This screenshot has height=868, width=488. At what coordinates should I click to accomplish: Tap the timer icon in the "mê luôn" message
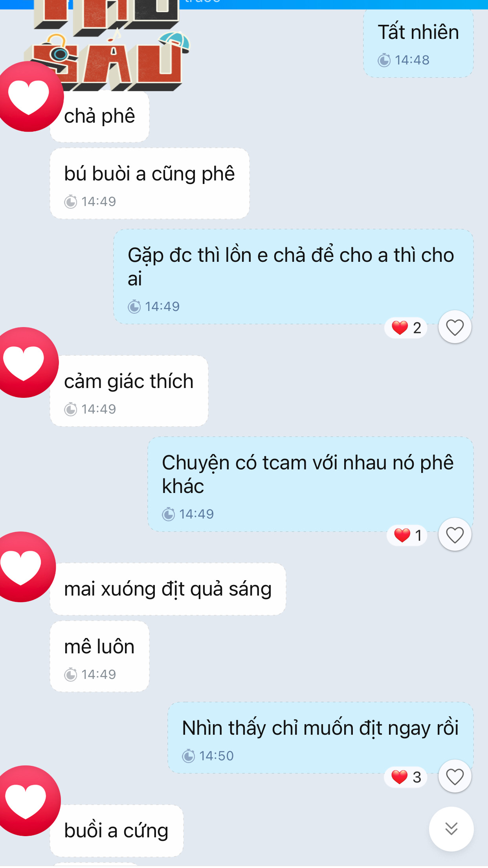click(x=71, y=675)
